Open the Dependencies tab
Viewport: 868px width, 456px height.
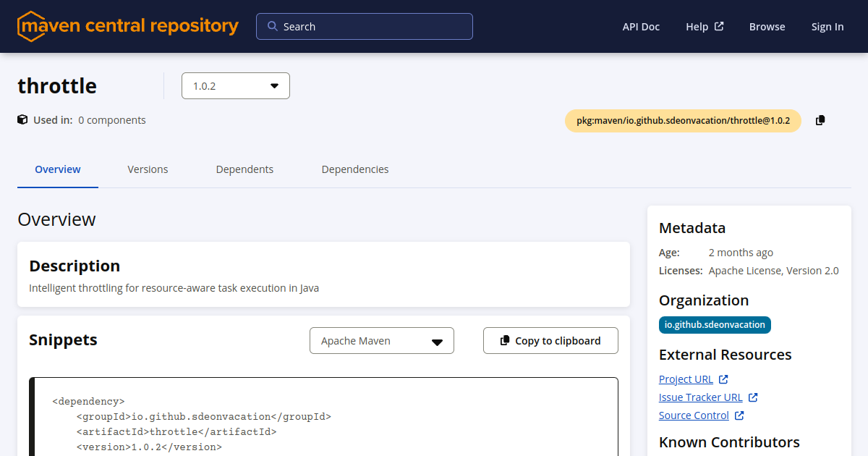point(355,169)
